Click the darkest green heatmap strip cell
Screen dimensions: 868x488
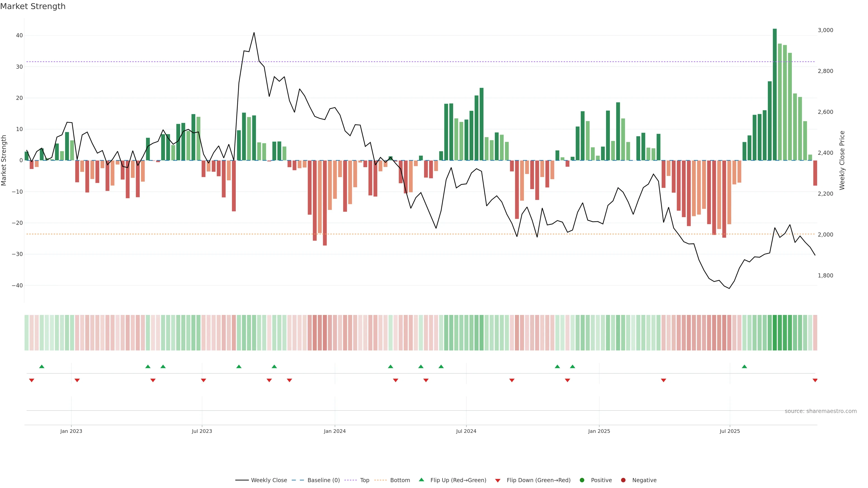point(775,333)
